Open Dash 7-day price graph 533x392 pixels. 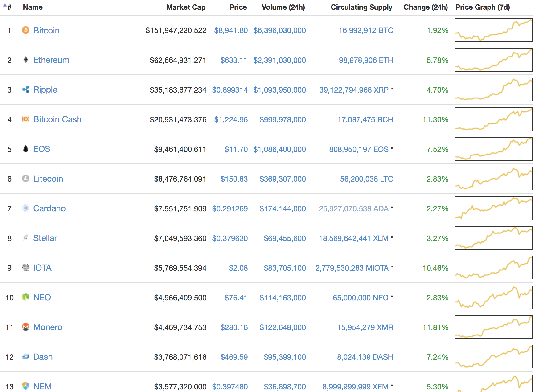[493, 356]
